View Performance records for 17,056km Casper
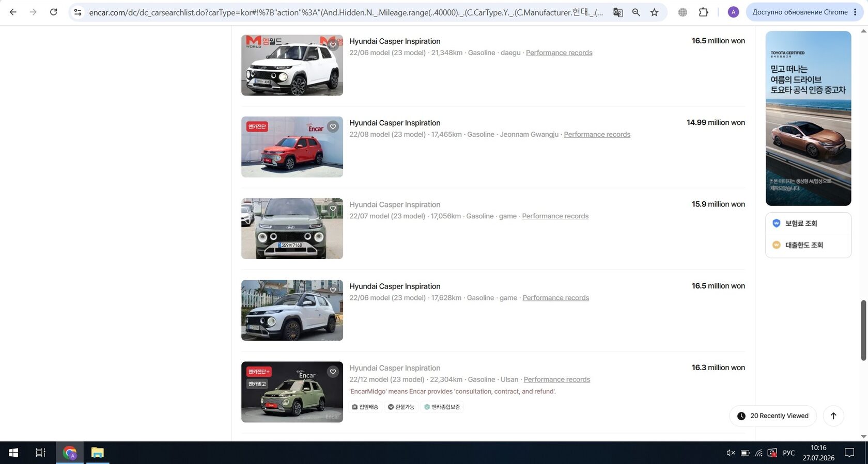Image resolution: width=868 pixels, height=464 pixels. (555, 216)
